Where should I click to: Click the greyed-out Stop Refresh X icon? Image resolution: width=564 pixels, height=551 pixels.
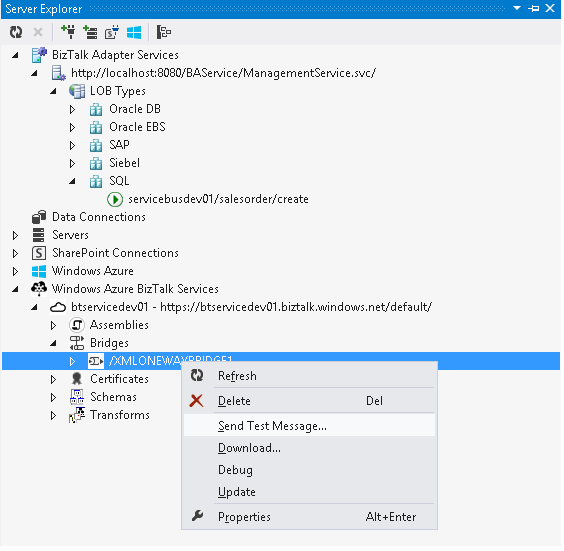[38, 32]
